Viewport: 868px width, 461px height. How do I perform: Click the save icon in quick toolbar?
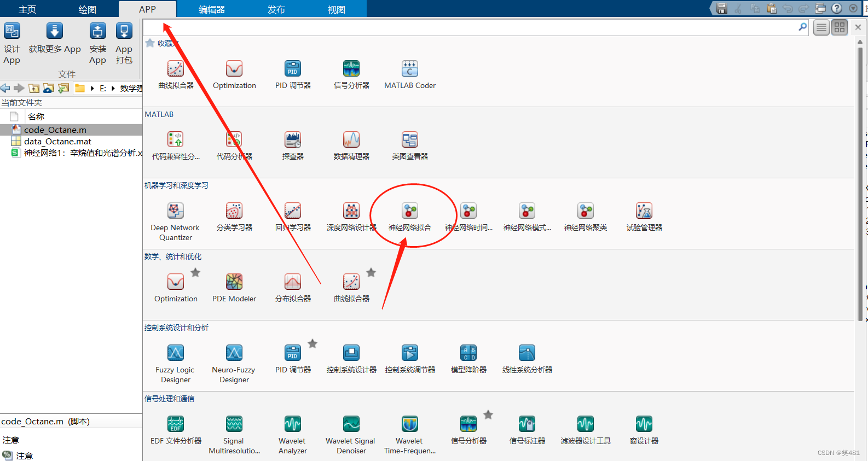point(722,8)
